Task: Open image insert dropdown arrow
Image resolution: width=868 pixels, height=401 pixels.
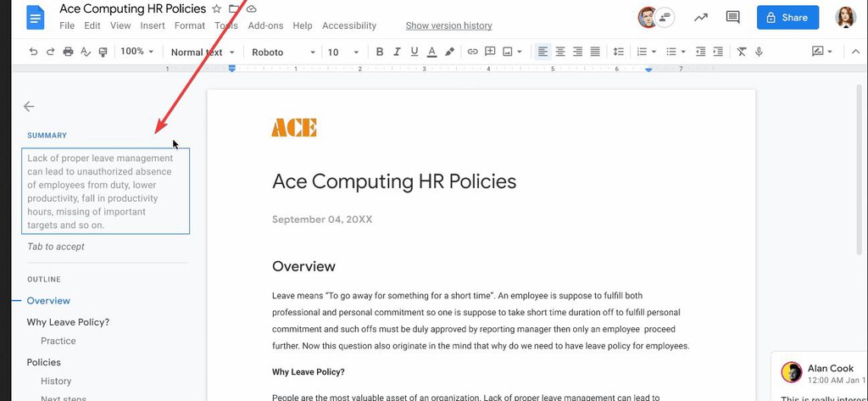Action: coord(520,52)
